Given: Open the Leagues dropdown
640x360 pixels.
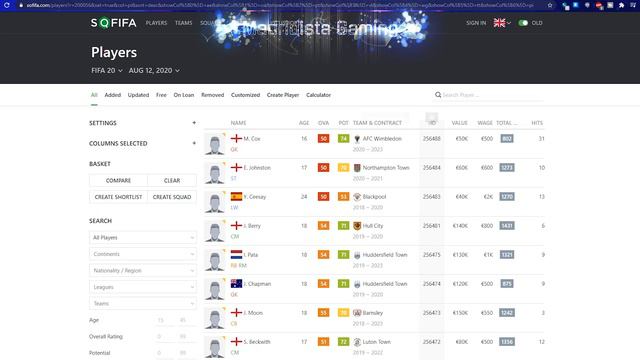Looking at the screenshot, I should click(143, 287).
